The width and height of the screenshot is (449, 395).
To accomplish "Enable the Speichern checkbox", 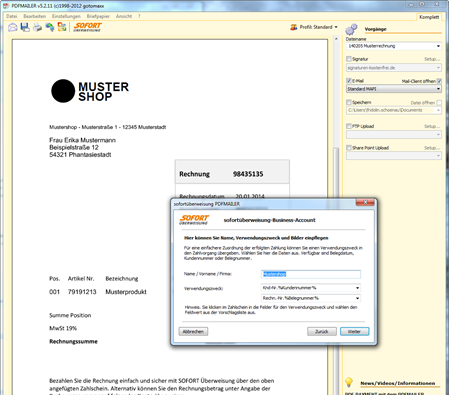I will (349, 102).
